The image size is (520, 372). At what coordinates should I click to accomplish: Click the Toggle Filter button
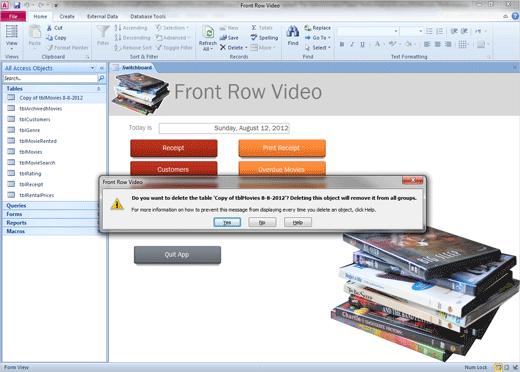174,48
